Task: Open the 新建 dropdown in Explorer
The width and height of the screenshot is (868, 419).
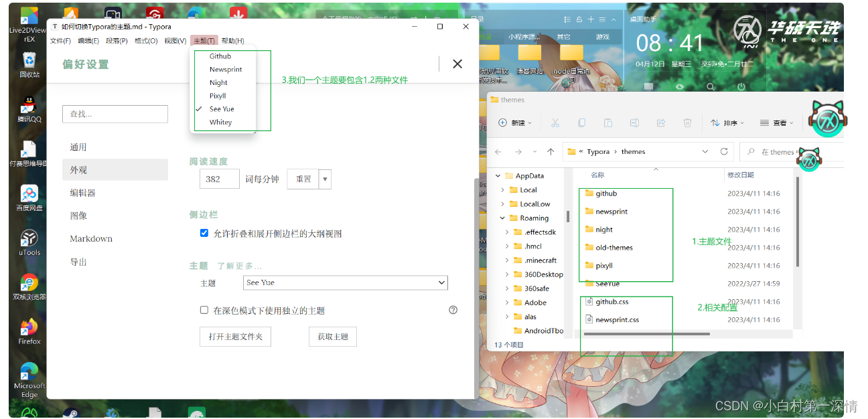Action: (x=515, y=123)
